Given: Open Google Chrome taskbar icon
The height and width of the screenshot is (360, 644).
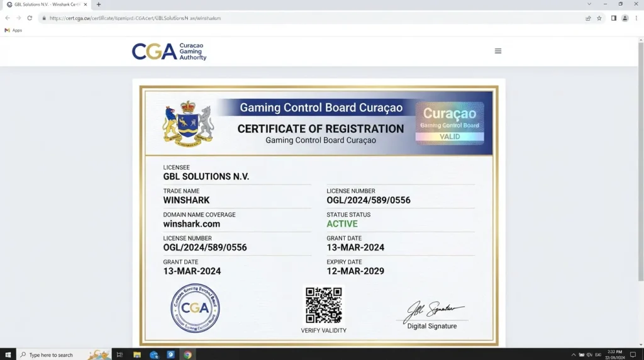Looking at the screenshot, I should click(187, 355).
